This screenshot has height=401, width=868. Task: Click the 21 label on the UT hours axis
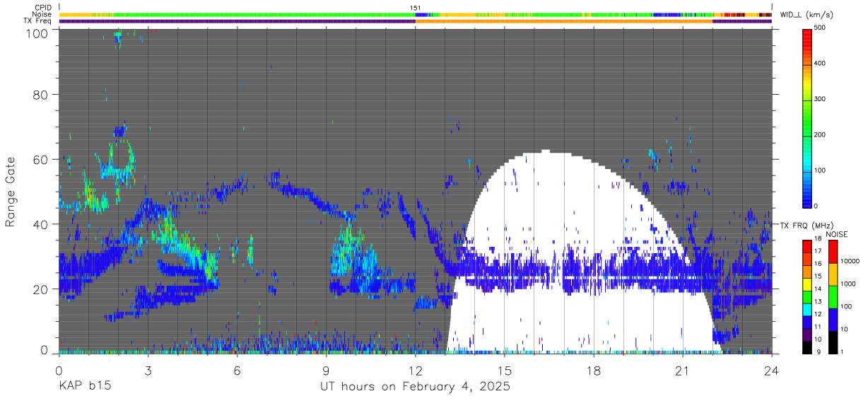(x=683, y=370)
